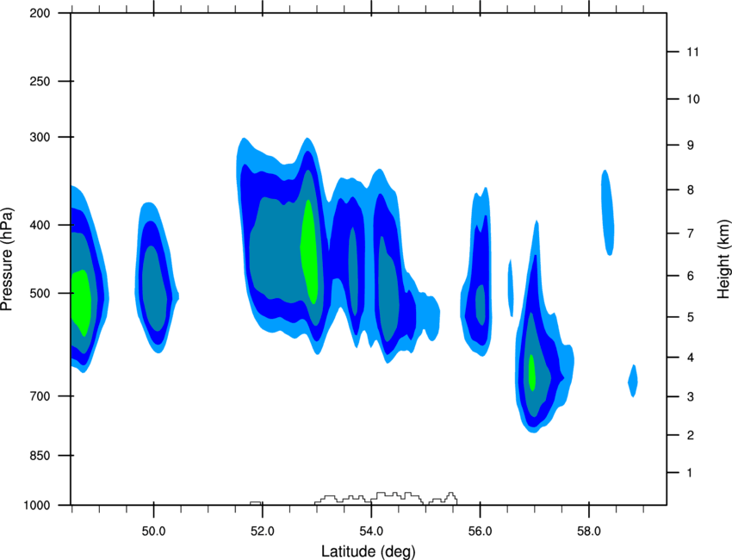The height and width of the screenshot is (560, 732).
Task: Click the 1000 pressure axis label
Action: pyautogui.click(x=36, y=506)
